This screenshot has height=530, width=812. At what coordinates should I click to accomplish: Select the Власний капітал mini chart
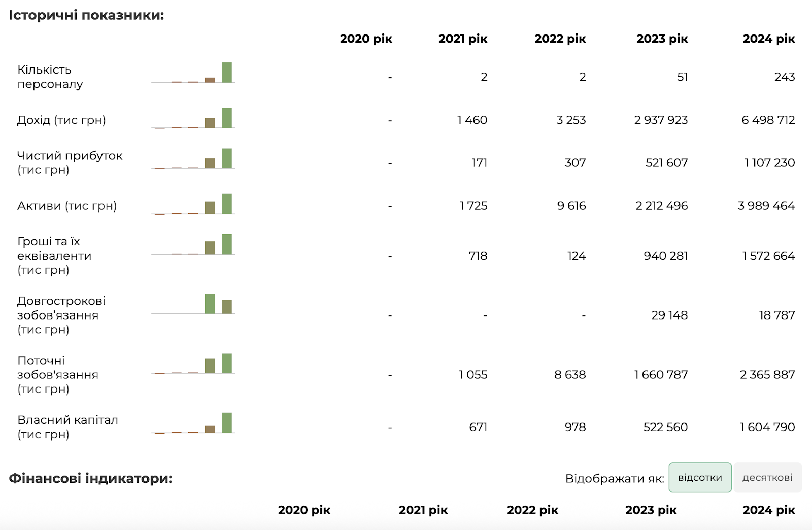(193, 423)
